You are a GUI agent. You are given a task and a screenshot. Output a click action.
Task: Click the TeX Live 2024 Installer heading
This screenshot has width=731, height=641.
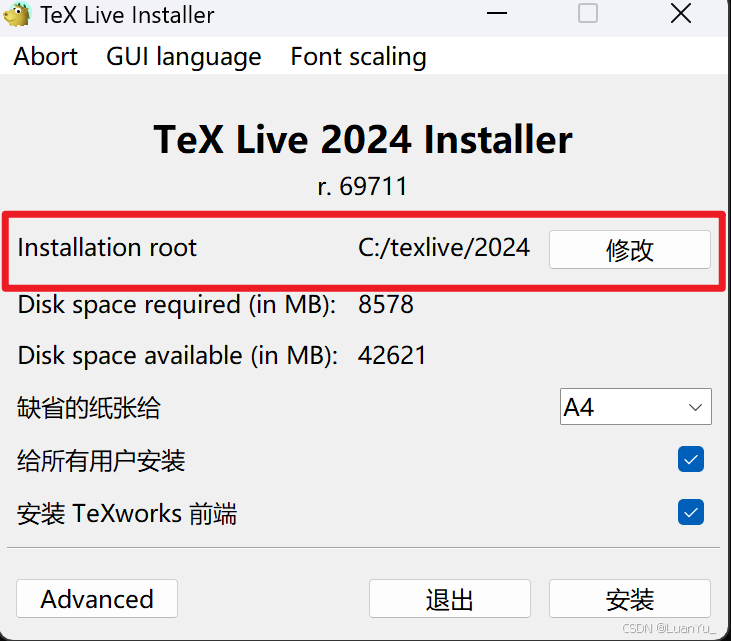[363, 139]
